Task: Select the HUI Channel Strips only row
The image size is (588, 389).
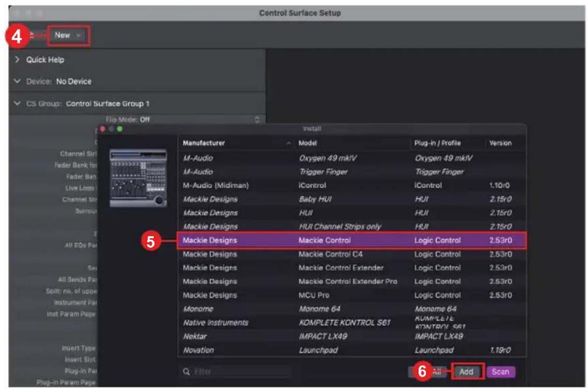Action: (x=352, y=226)
